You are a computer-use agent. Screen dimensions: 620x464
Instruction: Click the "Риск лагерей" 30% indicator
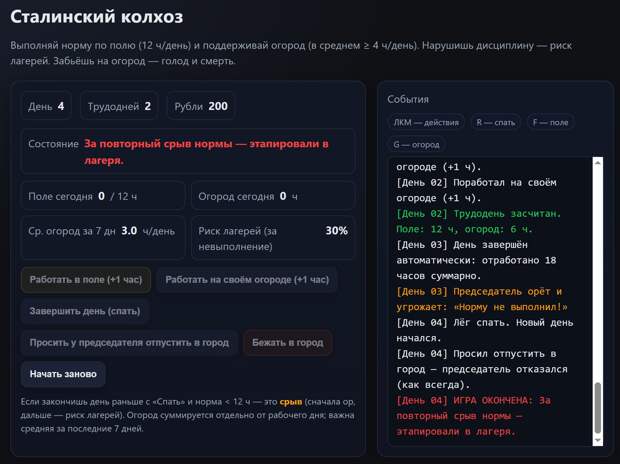[271, 237]
